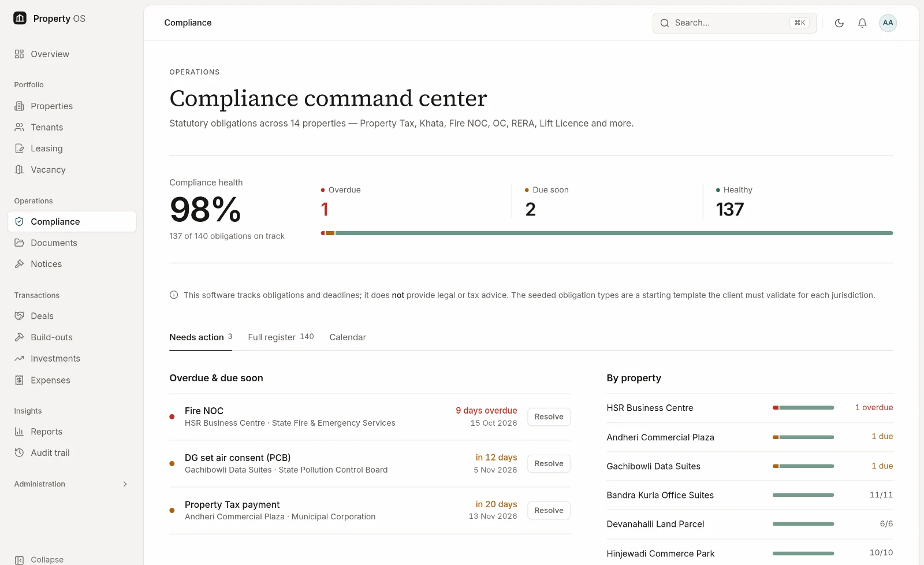The image size is (924, 565).
Task: Switch to the Full register tab
Action: pos(281,337)
